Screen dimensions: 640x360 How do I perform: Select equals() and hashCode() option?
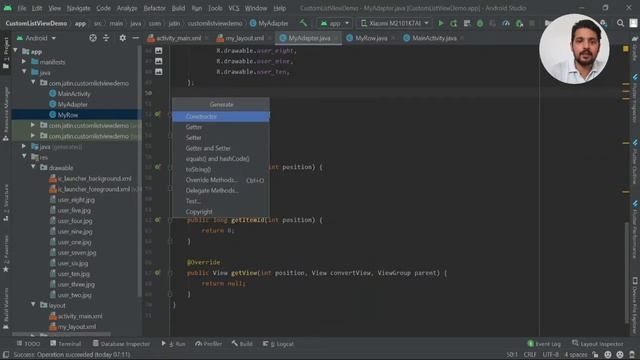(x=221, y=159)
